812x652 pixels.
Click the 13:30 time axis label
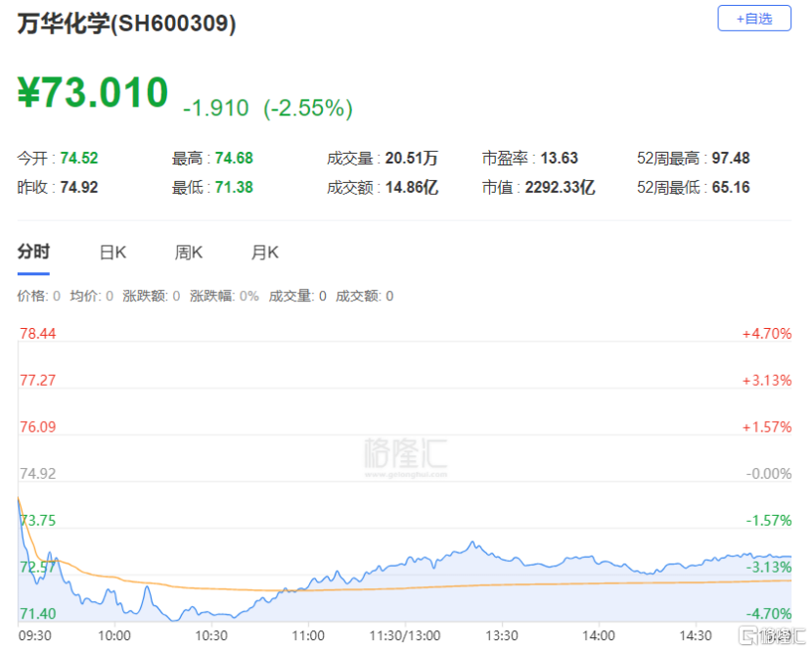click(502, 636)
